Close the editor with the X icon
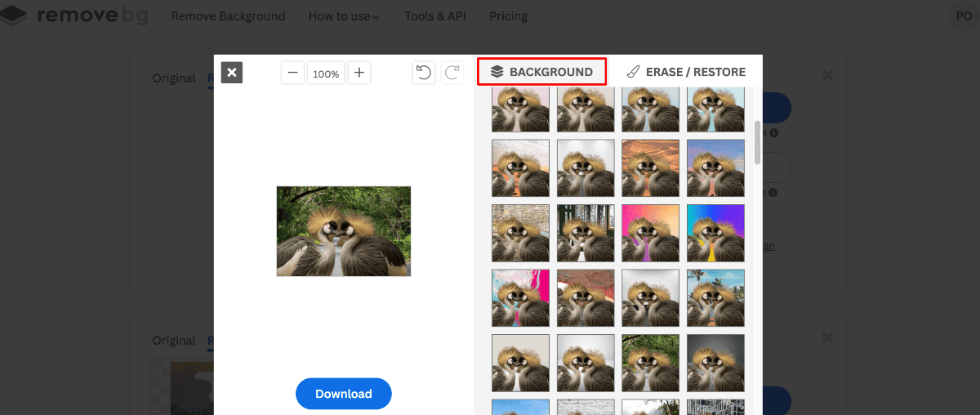The width and height of the screenshot is (980, 415). [232, 73]
